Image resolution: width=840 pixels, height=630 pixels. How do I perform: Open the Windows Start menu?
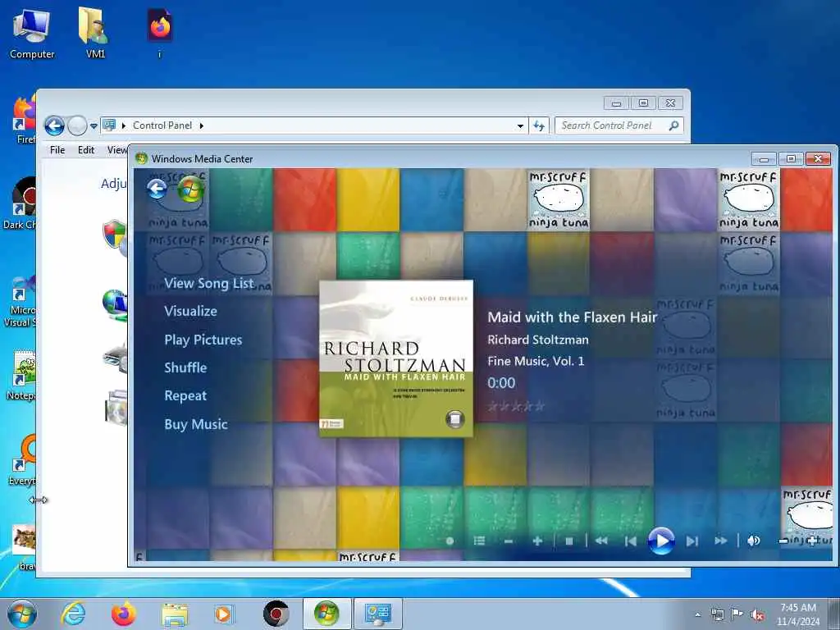tap(22, 614)
